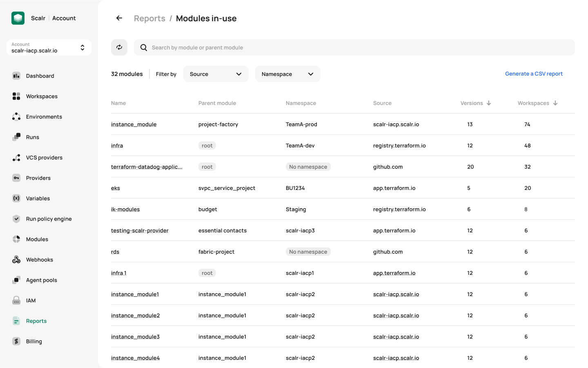Click the 32 modules count label
The image size is (588, 368).
pos(127,74)
